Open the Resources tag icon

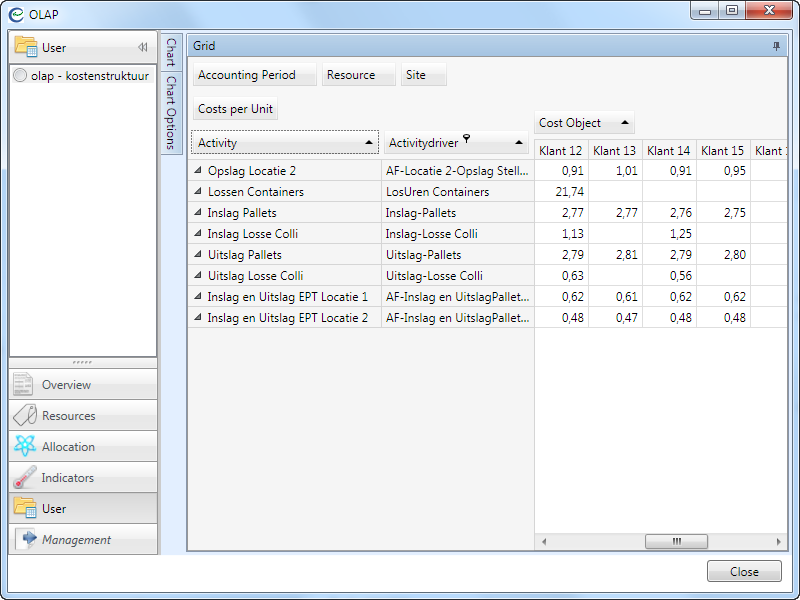coord(24,416)
